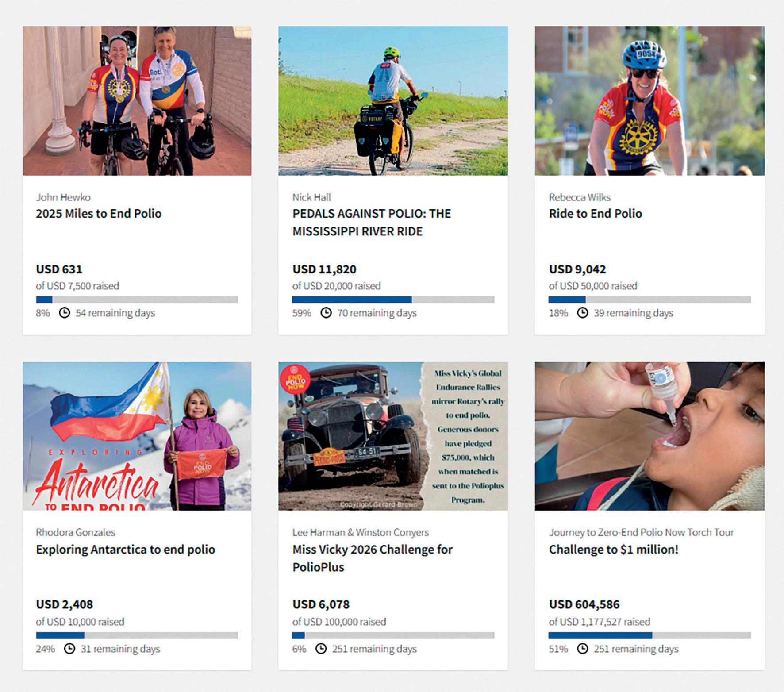The width and height of the screenshot is (784, 692).
Task: Open the Ride to End Polio fundraiser
Action: (596, 214)
